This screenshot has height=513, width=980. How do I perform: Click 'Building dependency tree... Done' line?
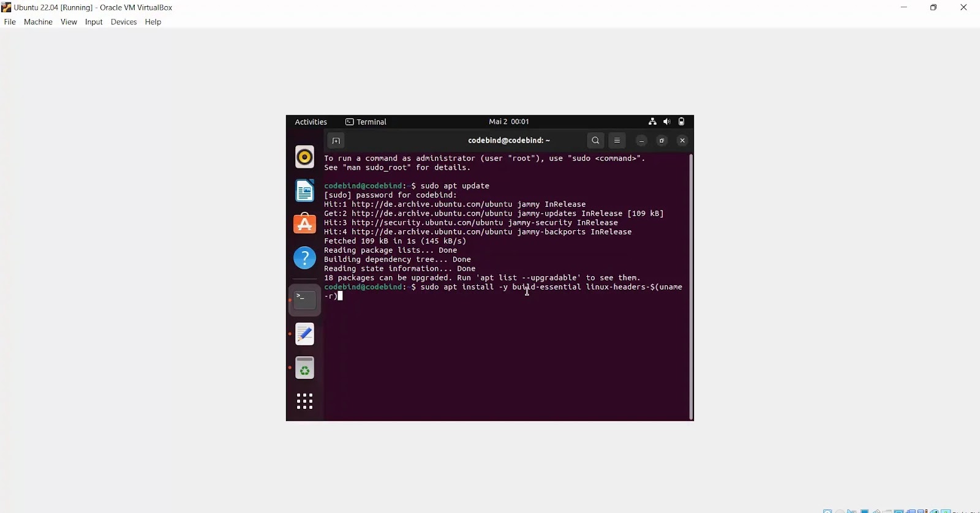click(x=398, y=260)
